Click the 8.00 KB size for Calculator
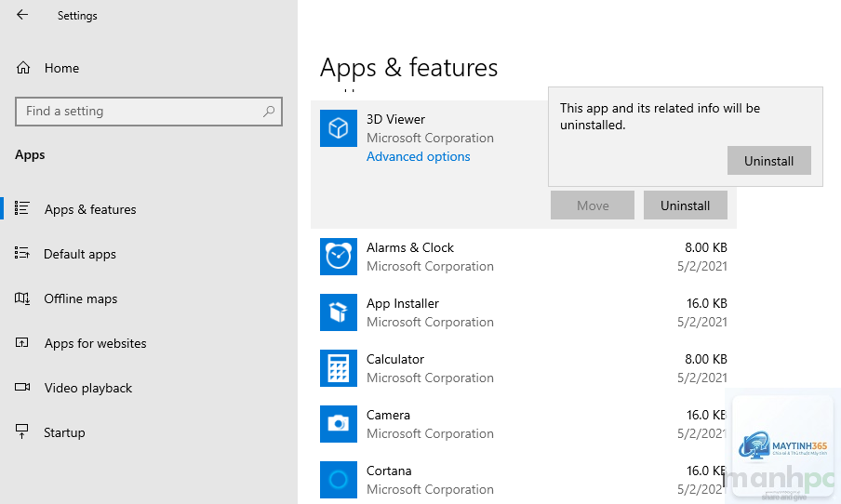The width and height of the screenshot is (841, 504). [706, 359]
